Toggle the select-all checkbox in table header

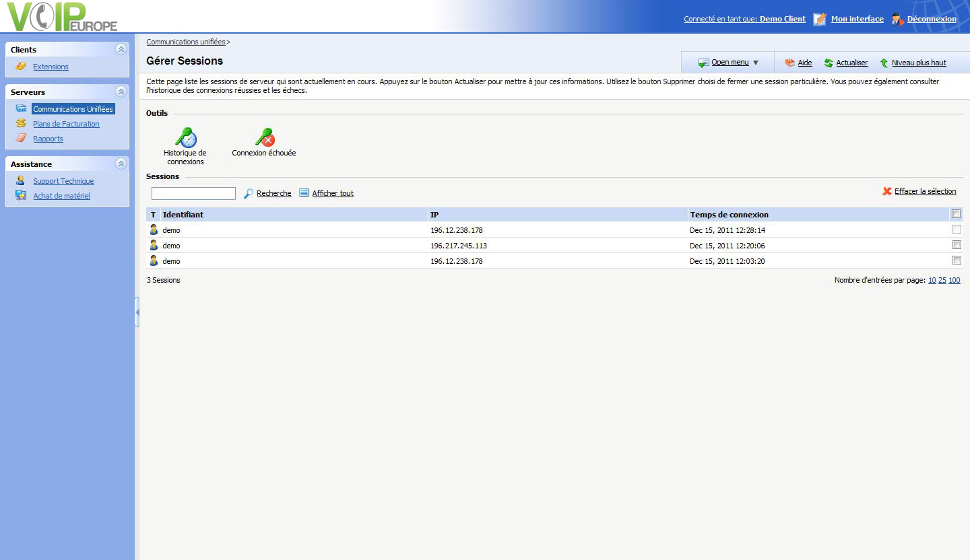[957, 214]
